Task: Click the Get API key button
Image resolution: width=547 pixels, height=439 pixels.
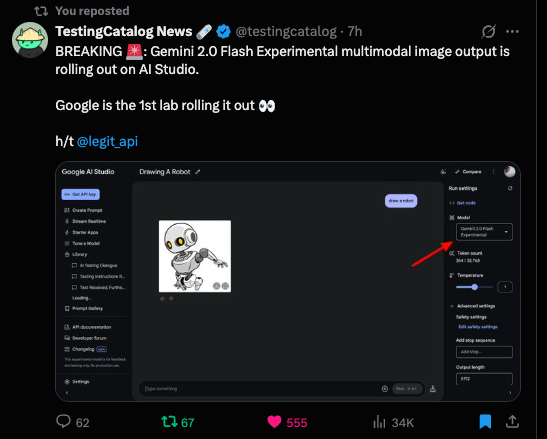Action: (x=81, y=194)
